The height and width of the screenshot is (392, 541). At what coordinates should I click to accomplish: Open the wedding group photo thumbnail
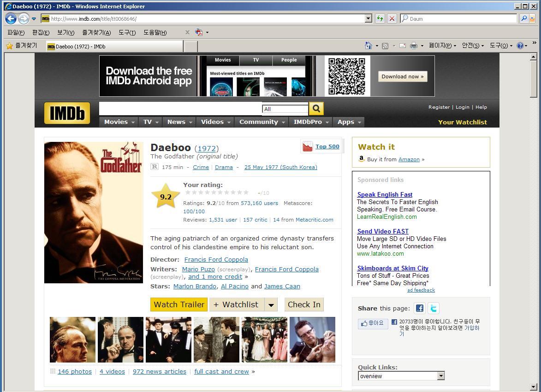coord(264,339)
